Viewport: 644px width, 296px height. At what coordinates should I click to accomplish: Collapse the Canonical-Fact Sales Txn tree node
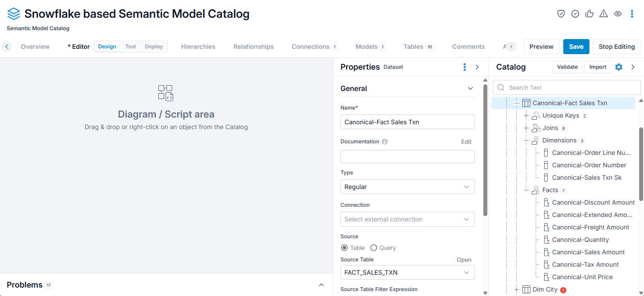[x=517, y=103]
